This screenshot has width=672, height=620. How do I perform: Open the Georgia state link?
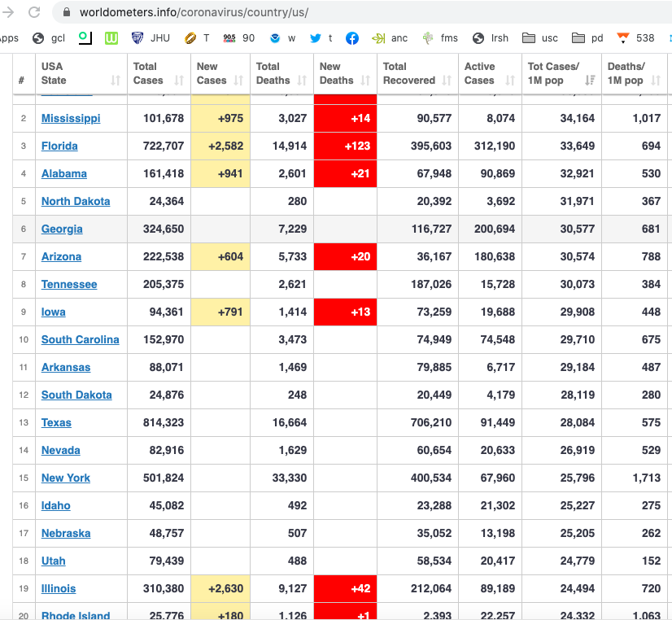[x=62, y=229]
